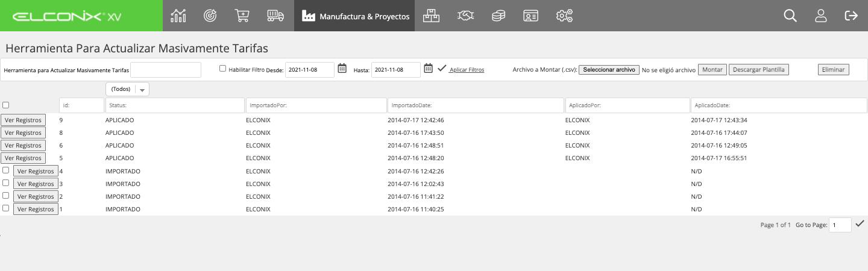Click the Go to Page number field
This screenshot has height=271, width=868.
point(840,225)
